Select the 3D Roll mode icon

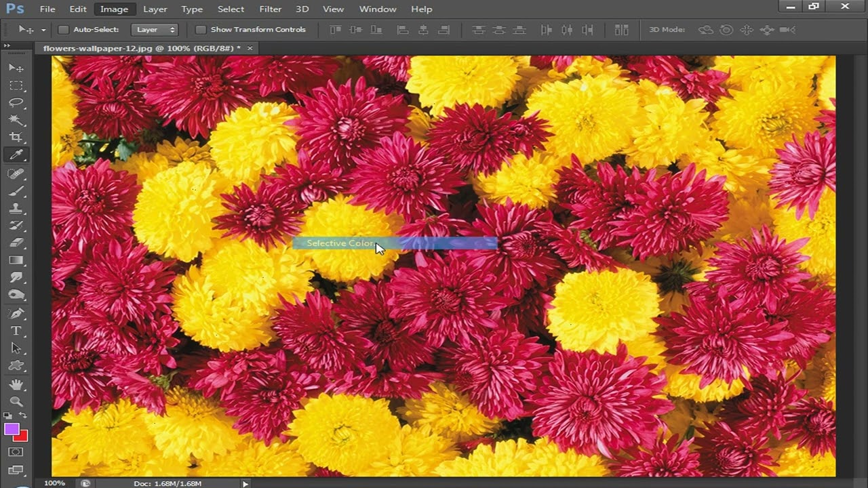(x=726, y=30)
